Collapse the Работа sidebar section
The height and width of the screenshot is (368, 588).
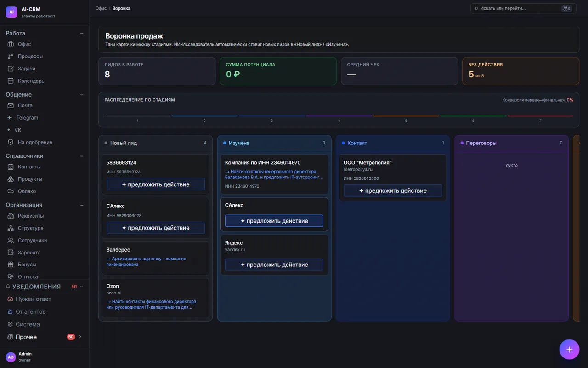(82, 33)
